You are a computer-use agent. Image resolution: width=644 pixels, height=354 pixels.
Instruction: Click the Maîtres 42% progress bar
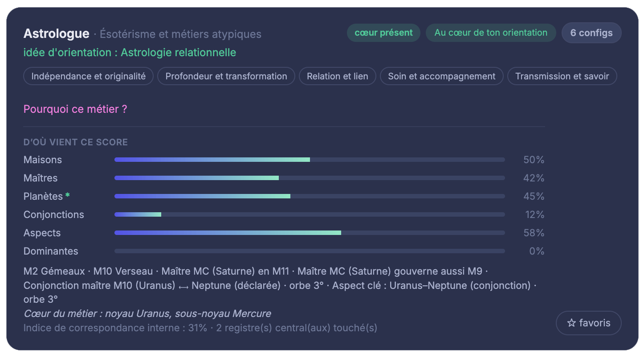(x=310, y=178)
